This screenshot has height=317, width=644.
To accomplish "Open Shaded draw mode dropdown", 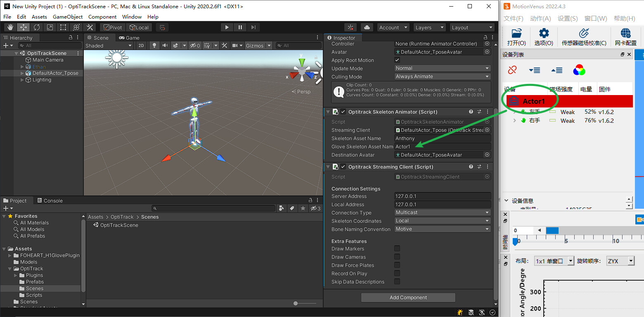I will coord(109,45).
